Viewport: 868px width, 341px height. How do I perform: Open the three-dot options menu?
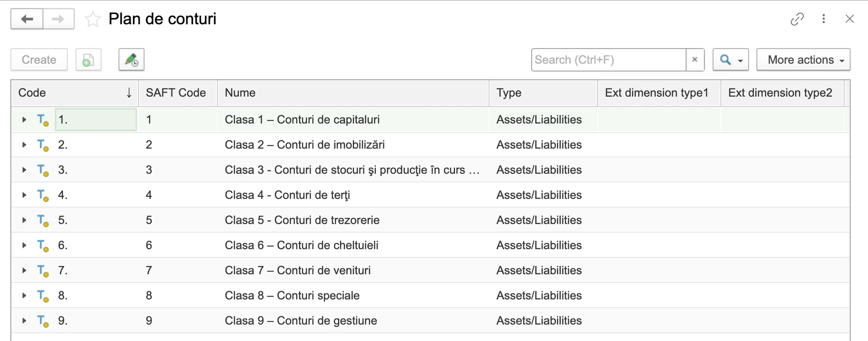pos(824,19)
